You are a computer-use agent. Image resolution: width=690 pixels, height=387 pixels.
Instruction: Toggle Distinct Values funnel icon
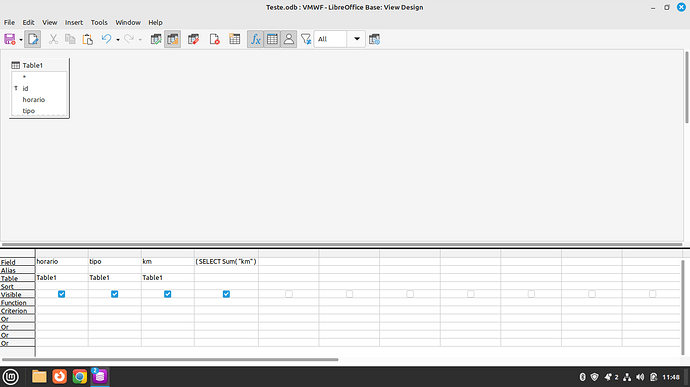click(306, 39)
